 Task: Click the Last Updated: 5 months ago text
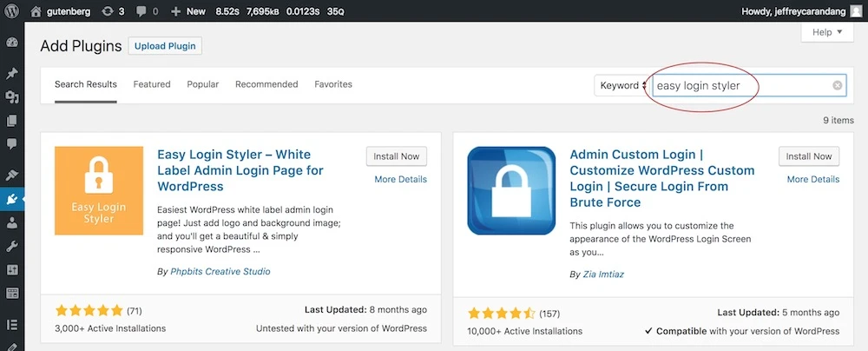click(779, 313)
